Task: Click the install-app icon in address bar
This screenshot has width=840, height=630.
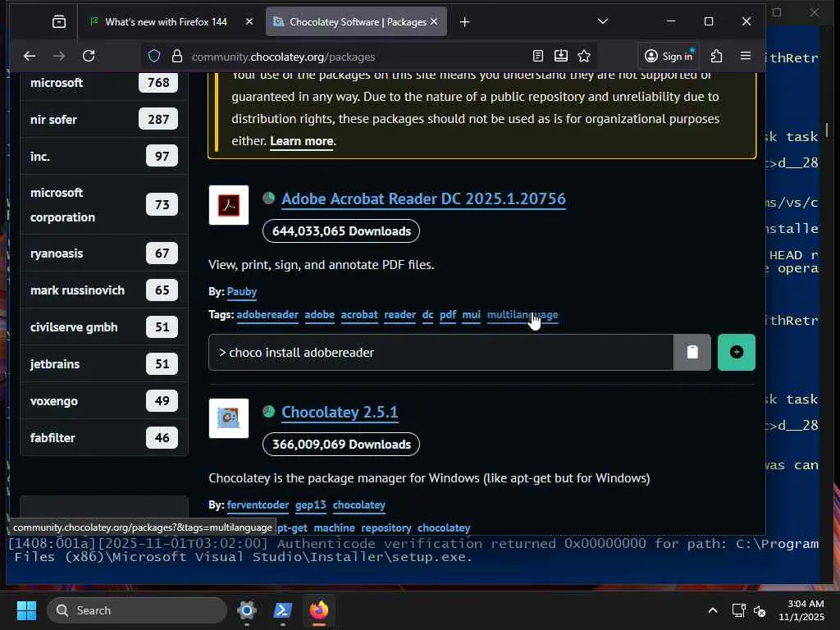Action: [561, 56]
